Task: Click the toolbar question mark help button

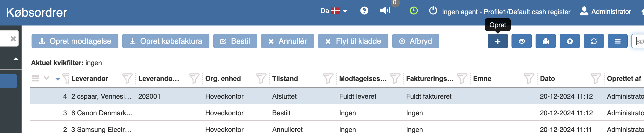Action: coord(570,41)
